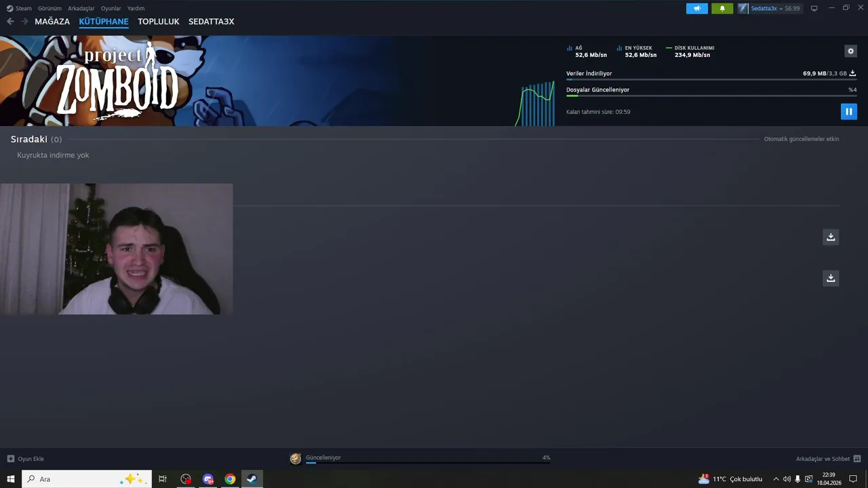Click the Güncelleniyor status label
868x488 pixels.
323,457
